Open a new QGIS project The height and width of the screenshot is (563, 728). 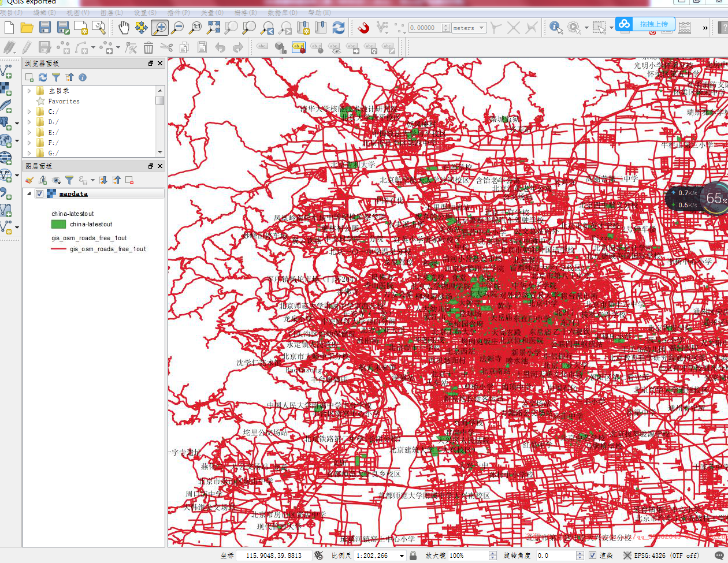coord(9,27)
